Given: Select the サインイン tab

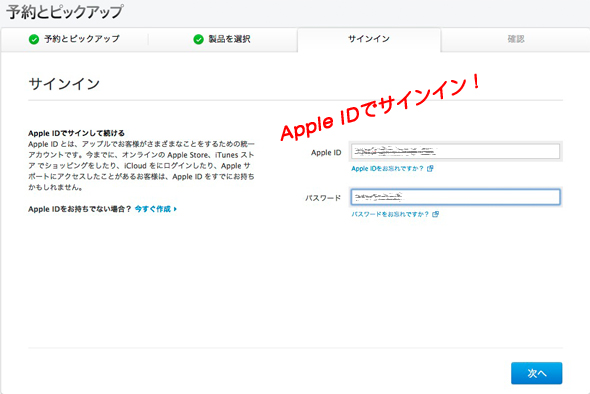Looking at the screenshot, I should point(369,39).
